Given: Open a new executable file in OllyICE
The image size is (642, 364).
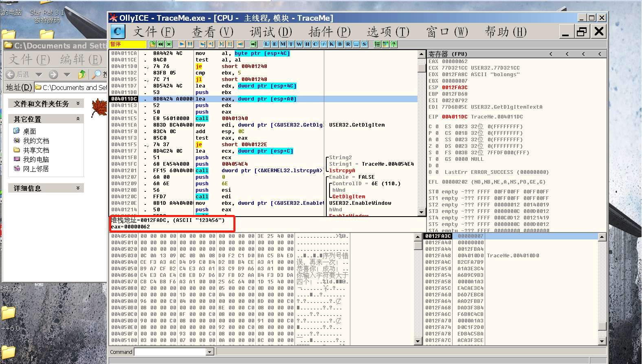Looking at the screenshot, I should point(152,44).
